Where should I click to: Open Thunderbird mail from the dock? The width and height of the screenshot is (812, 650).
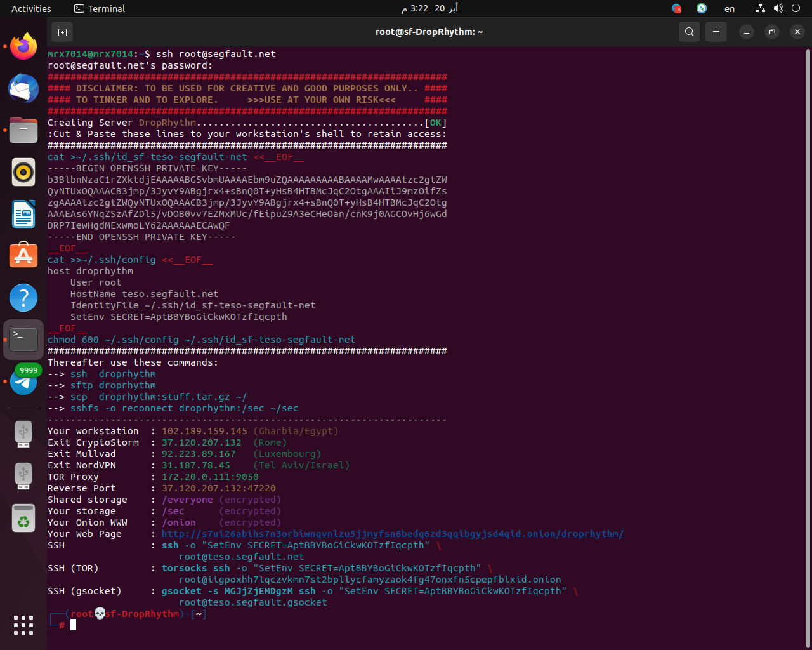(23, 88)
